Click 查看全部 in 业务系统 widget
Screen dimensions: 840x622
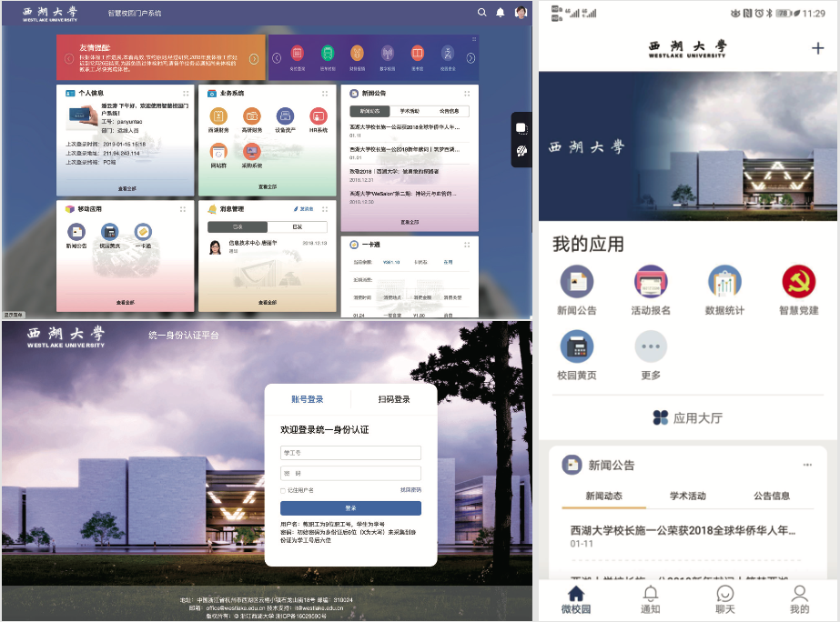point(268,186)
